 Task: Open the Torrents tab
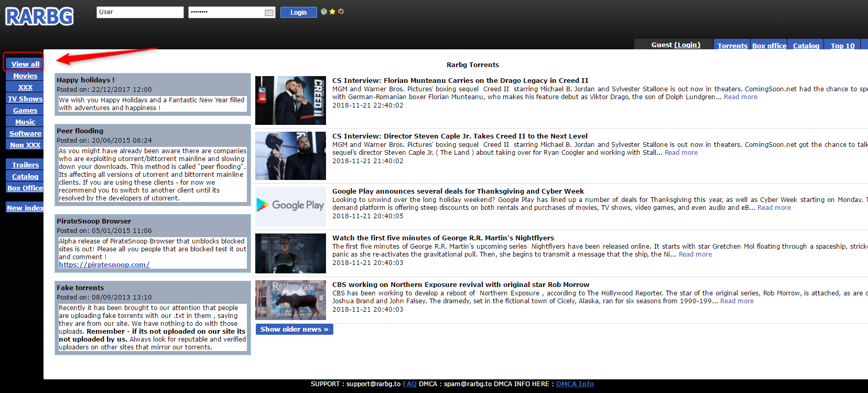coord(732,46)
